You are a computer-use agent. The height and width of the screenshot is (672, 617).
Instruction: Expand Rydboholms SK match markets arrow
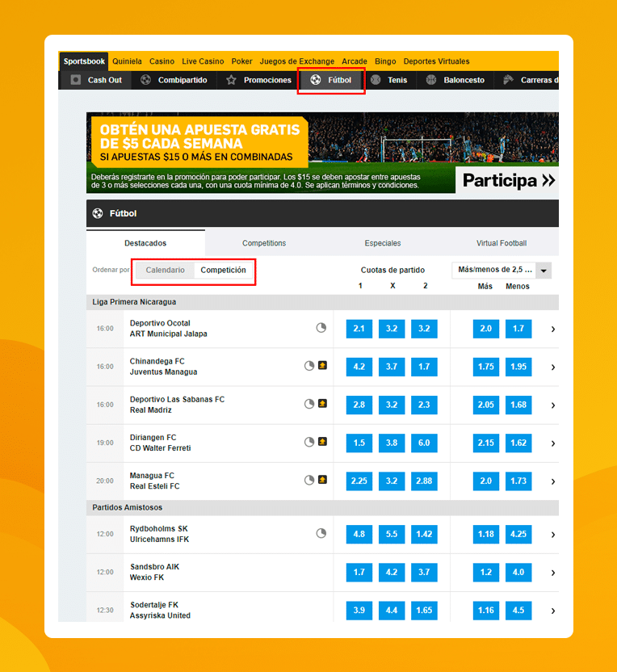[x=553, y=535]
